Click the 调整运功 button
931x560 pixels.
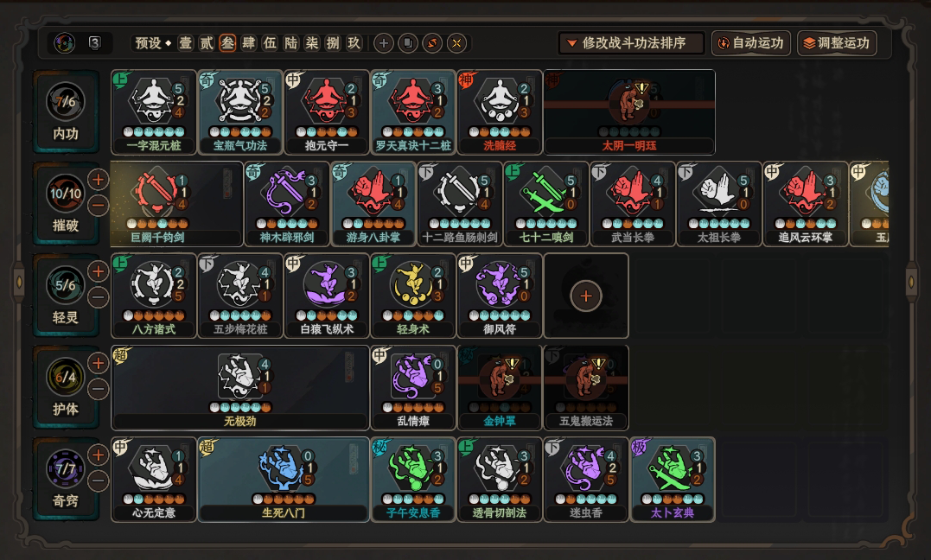pyautogui.click(x=837, y=43)
